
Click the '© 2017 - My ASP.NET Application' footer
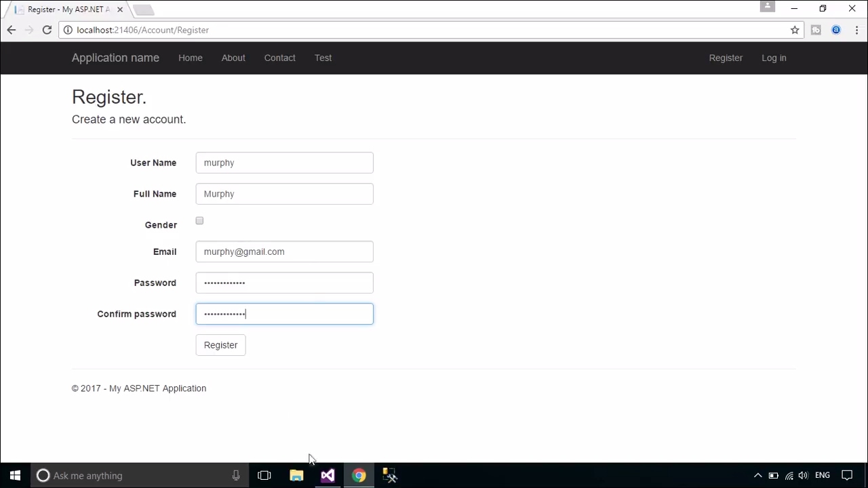click(x=139, y=388)
